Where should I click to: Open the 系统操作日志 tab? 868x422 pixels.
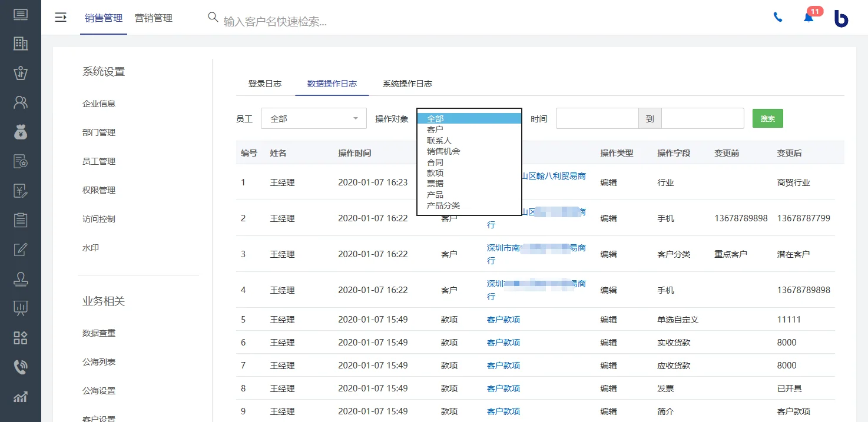pos(408,84)
